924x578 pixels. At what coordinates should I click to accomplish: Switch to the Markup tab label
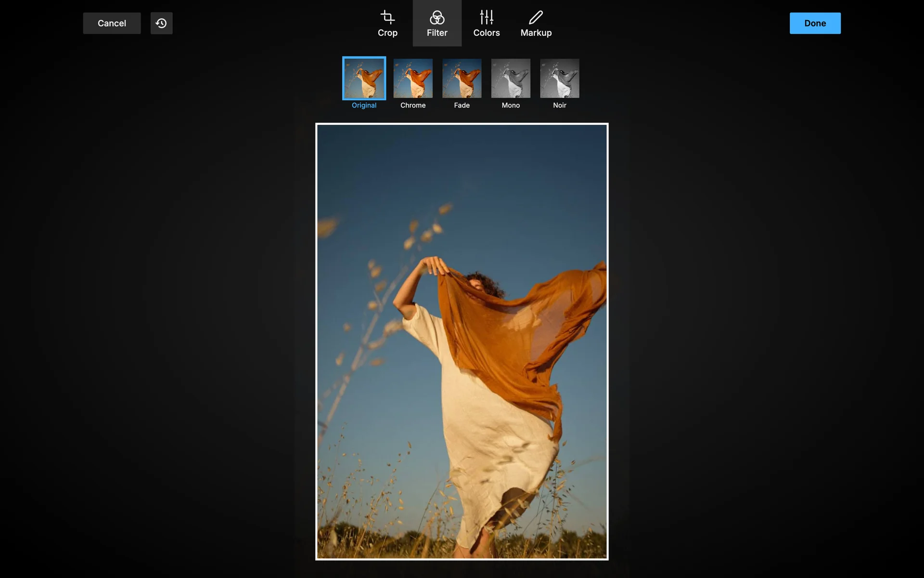coord(536,33)
